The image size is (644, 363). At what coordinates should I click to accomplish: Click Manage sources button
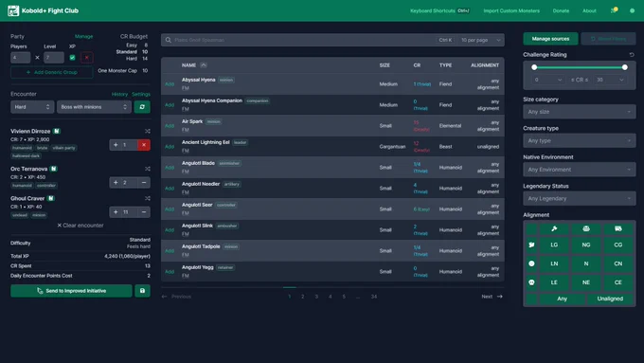550,39
